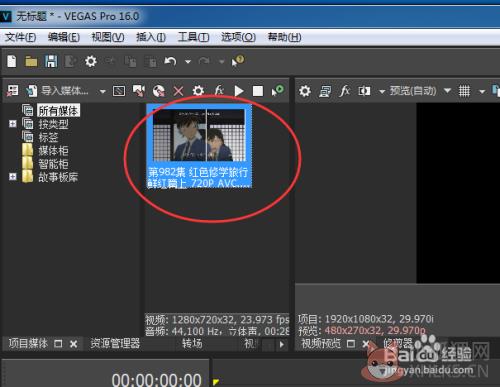
Task: Click the Render As icon in the main toolbar
Action: [71, 62]
